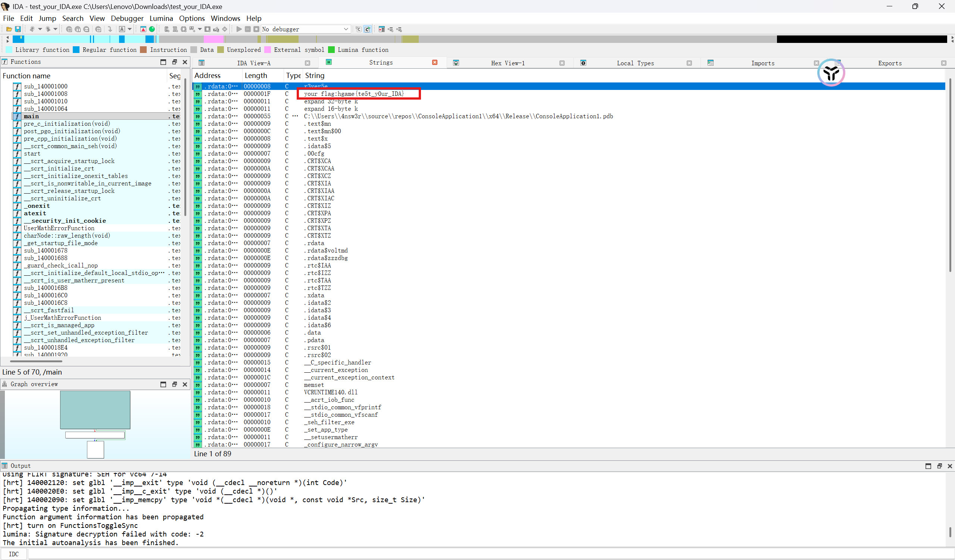
Task: Sort strings by Length column header
Action: tap(256, 75)
